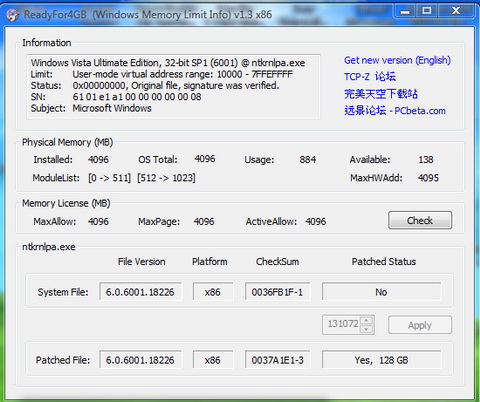Open the Get new version (English) link

(397, 60)
